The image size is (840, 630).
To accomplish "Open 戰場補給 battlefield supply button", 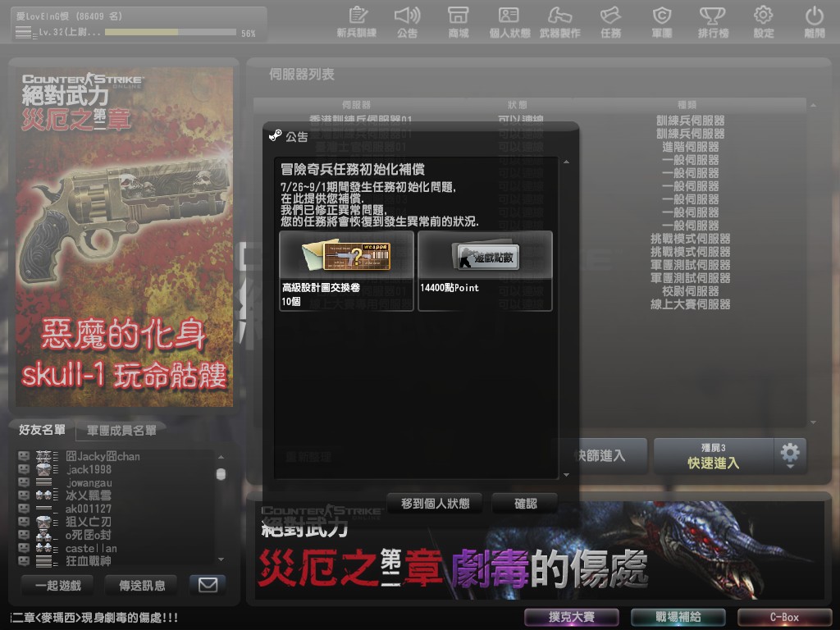I will pos(678,617).
